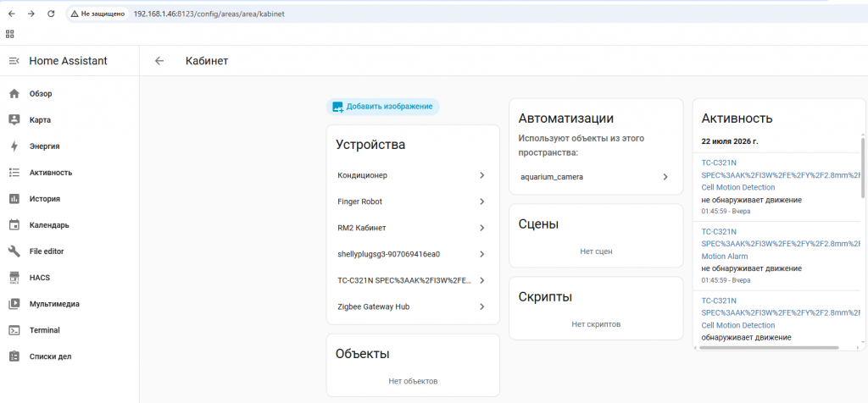Image resolution: width=868 pixels, height=403 pixels.
Task: Click the browser address bar URL
Action: pyautogui.click(x=209, y=14)
